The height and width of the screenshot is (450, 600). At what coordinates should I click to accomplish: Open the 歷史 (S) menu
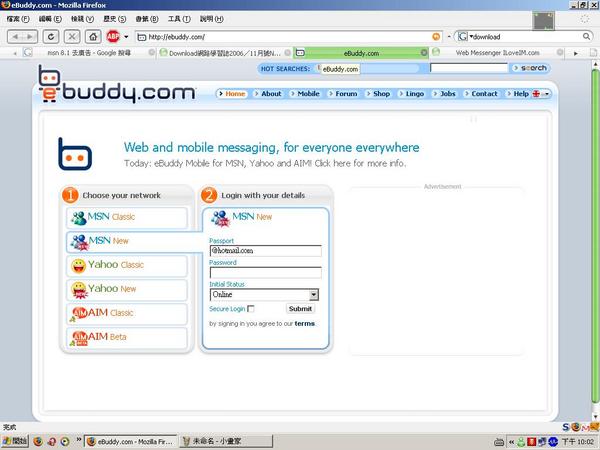pos(114,19)
